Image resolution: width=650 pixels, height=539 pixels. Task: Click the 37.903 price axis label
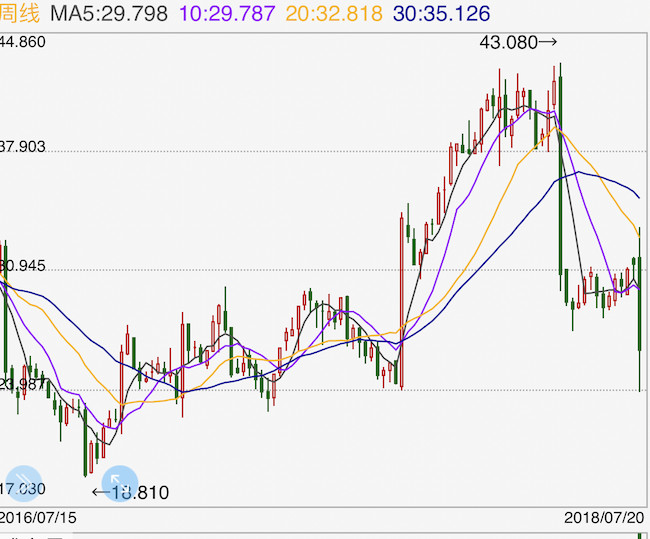[24, 147]
